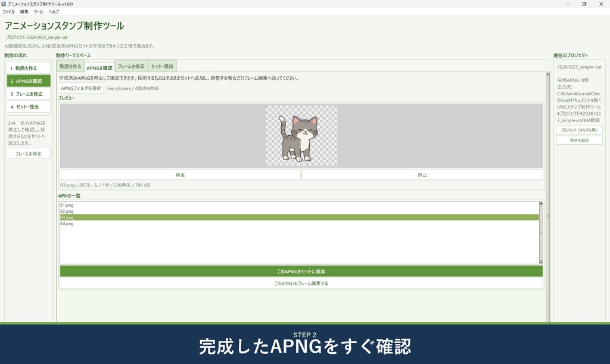
Task: Click line_stickers folder path text
Action: pos(132,88)
